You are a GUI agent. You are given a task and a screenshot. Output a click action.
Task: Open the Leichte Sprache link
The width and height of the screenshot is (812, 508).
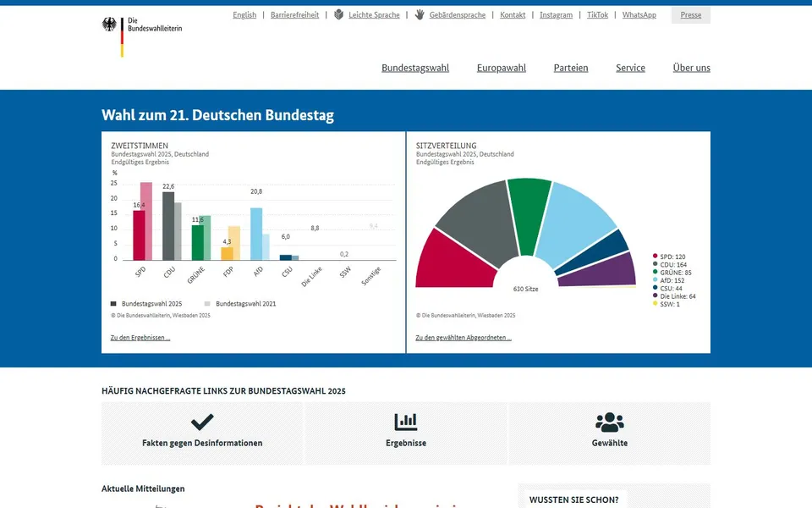(x=374, y=15)
